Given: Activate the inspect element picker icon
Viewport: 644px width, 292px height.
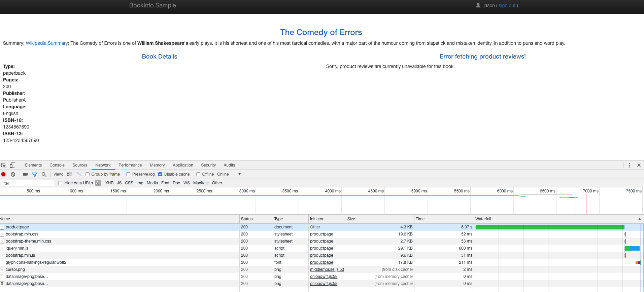Looking at the screenshot, I should (4, 165).
